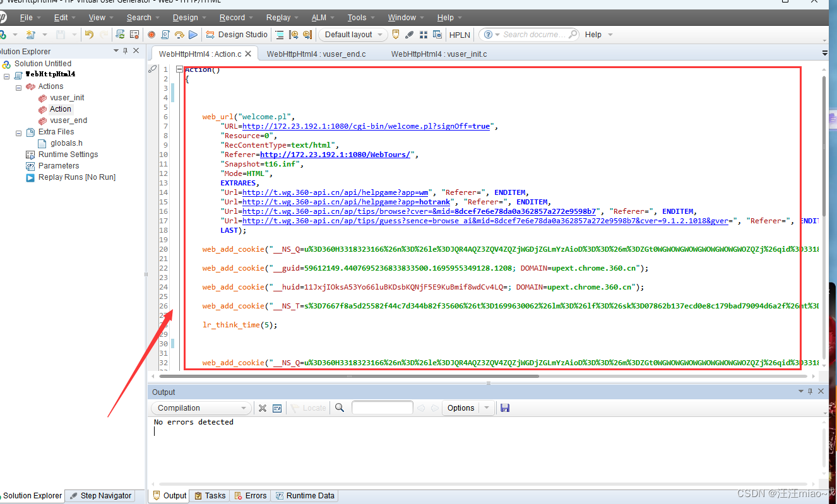Click the HPLN toolbar button
Viewport: 837px width, 504px height.
(x=460, y=35)
